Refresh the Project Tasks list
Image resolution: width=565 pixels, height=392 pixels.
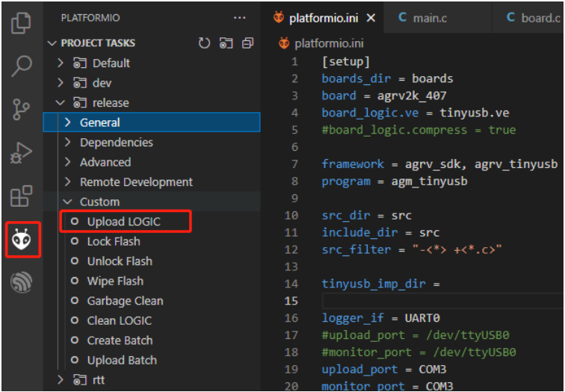[x=204, y=43]
